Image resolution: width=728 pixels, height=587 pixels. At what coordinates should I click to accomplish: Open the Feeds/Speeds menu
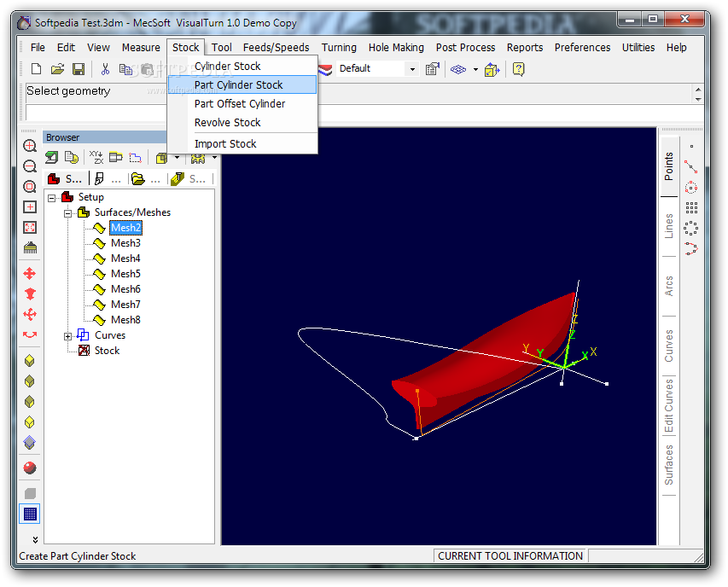pyautogui.click(x=277, y=47)
